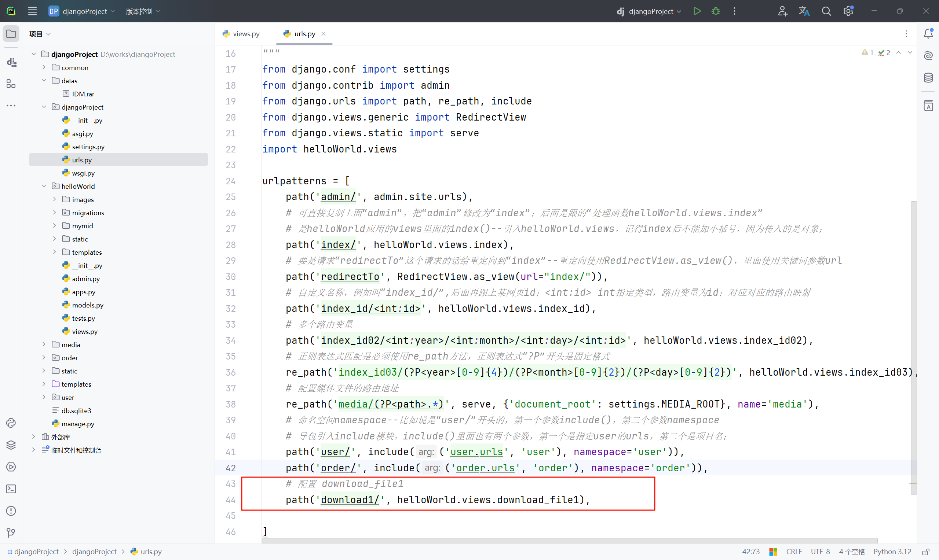Click line number 42 in gutter
The width and height of the screenshot is (939, 560).
[x=231, y=468]
